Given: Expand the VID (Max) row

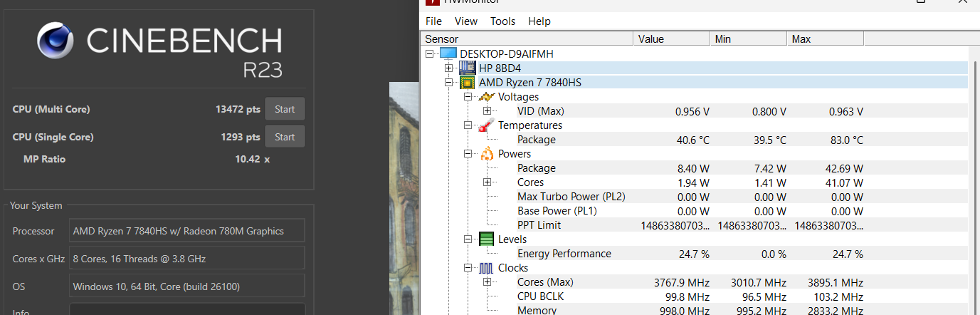Looking at the screenshot, I should coord(487,111).
